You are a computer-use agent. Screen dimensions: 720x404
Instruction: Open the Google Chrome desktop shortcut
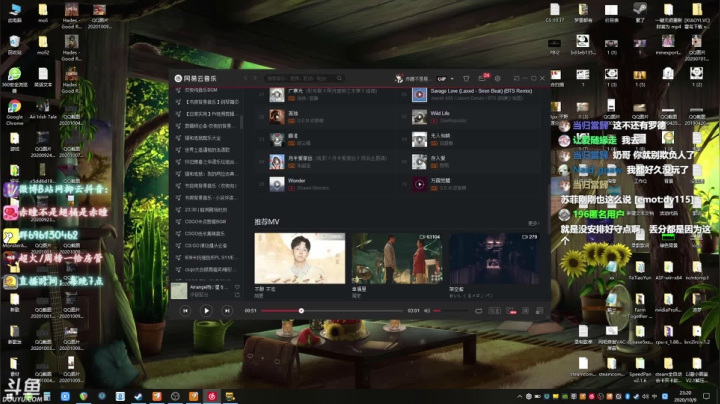click(x=14, y=112)
